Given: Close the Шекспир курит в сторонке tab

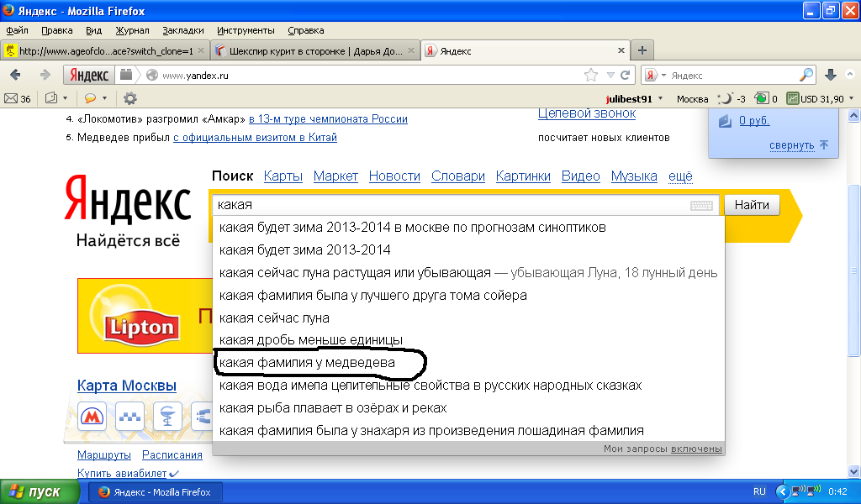Looking at the screenshot, I should [x=410, y=50].
